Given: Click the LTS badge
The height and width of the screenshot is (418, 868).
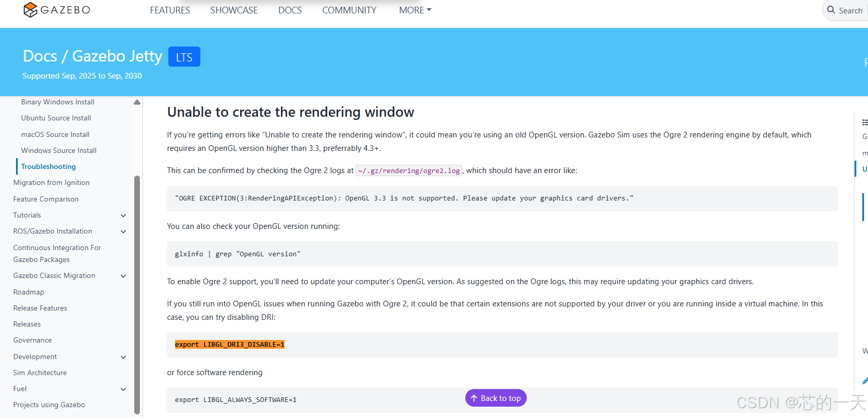Looking at the screenshot, I should (x=184, y=57).
